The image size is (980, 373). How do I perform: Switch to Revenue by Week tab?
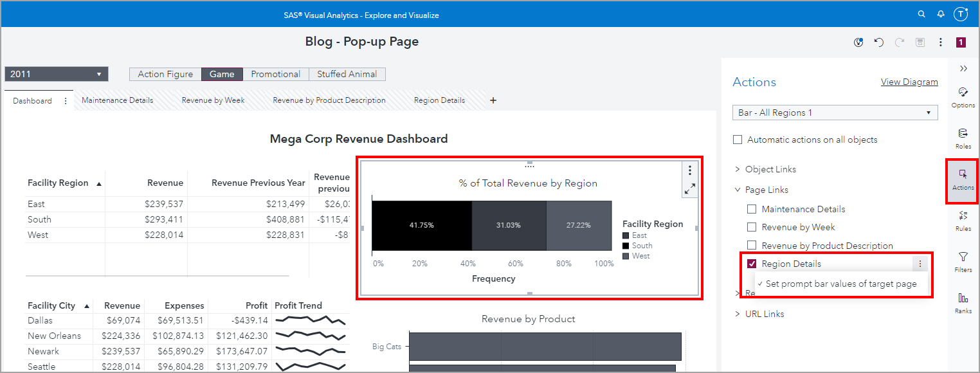(213, 100)
